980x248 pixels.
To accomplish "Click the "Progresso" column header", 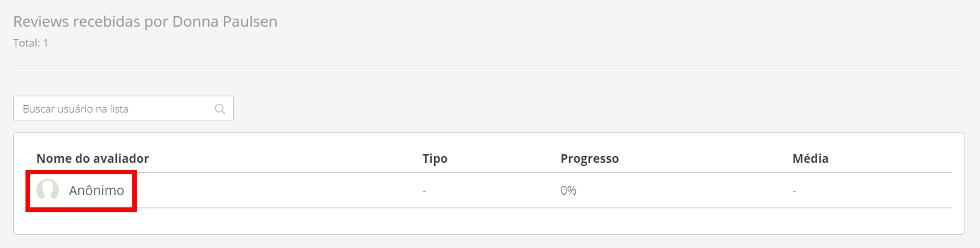I will (589, 158).
